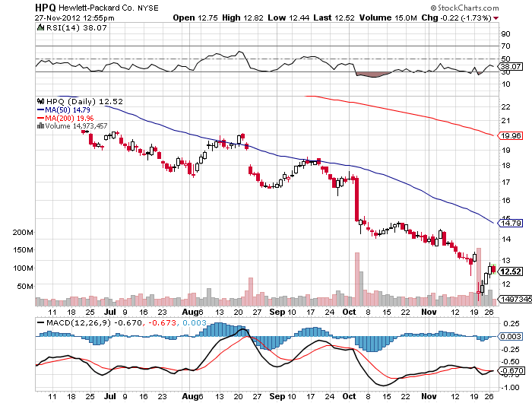
Task: Click the RSI(14) legend mountain icon
Action: pos(40,28)
